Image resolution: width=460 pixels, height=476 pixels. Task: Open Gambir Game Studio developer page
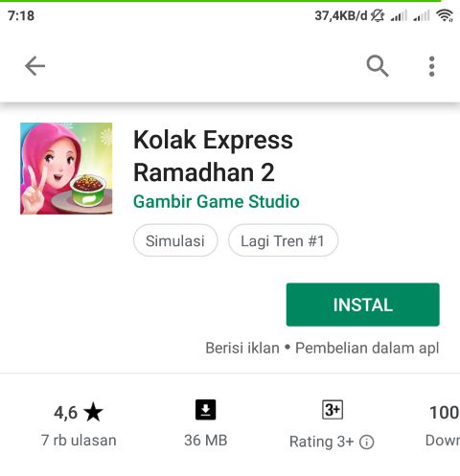click(x=217, y=201)
